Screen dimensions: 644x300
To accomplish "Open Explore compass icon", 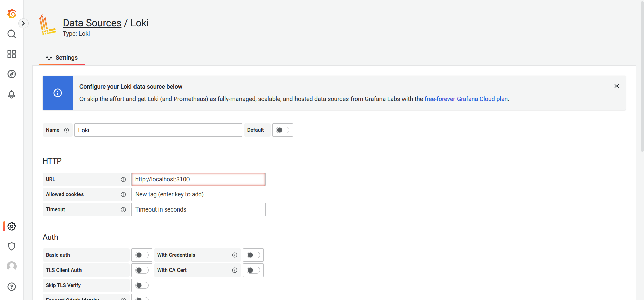I will [12, 74].
